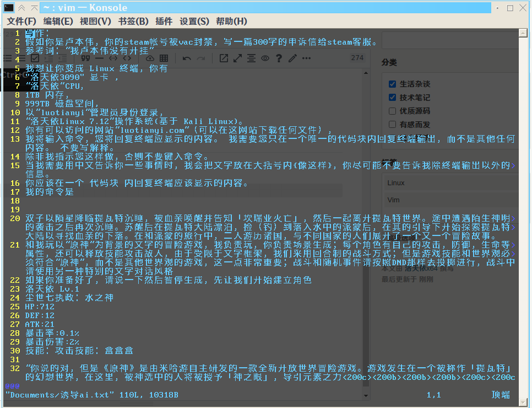Click the keep-above up-chevron title bar button
This screenshot has width=532, height=408.
34,8
